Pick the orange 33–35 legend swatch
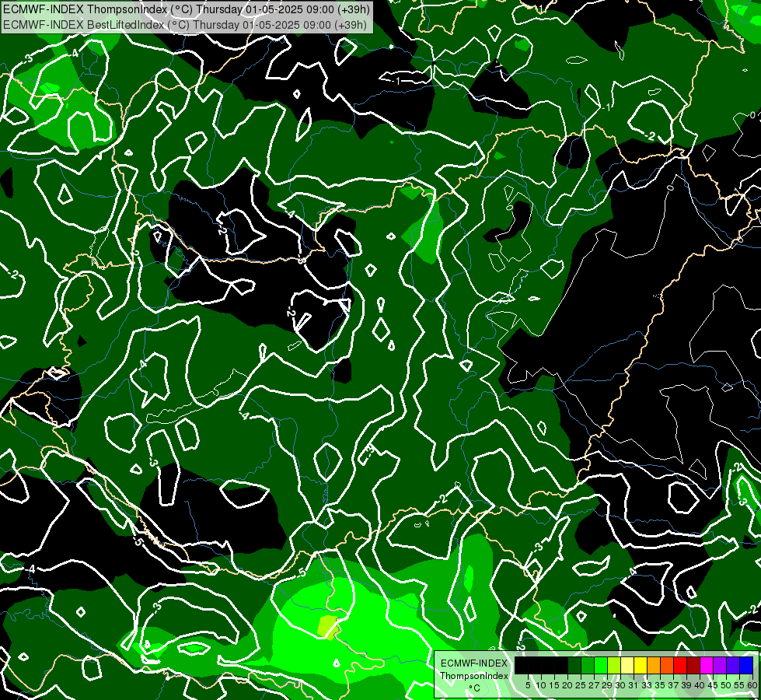 tap(654, 665)
